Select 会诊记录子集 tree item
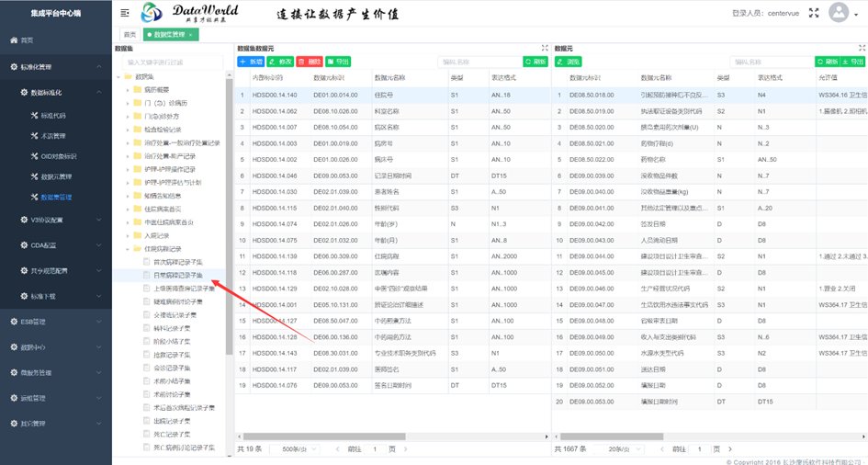Image resolution: width=868 pixels, height=465 pixels. pyautogui.click(x=172, y=369)
